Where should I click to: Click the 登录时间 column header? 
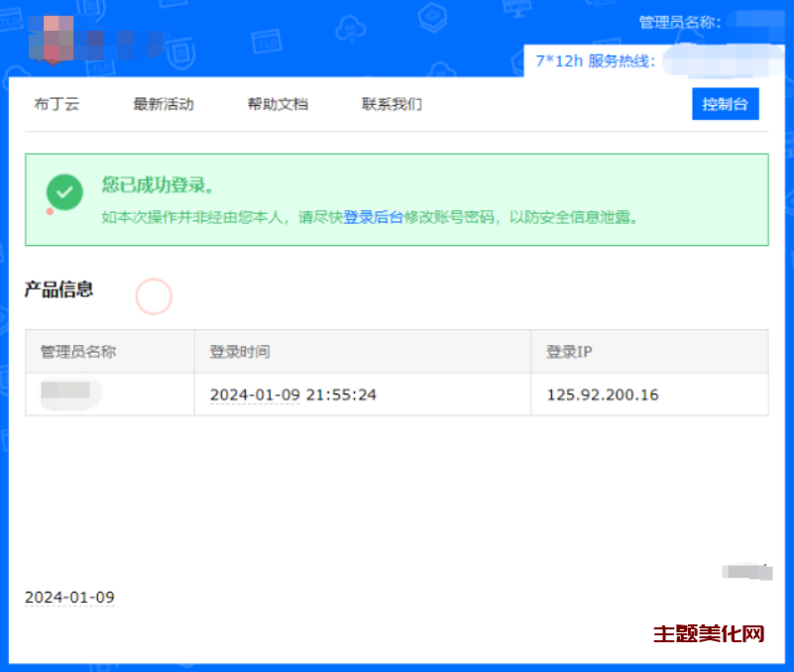click(x=239, y=352)
